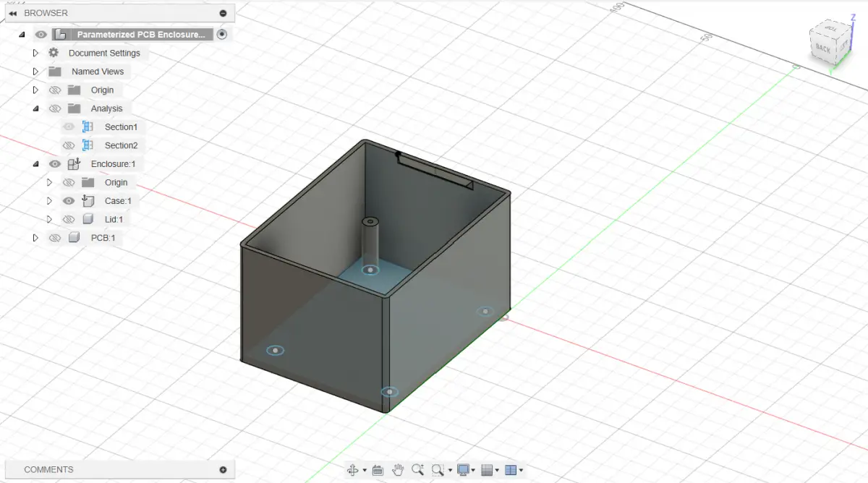Click the Analysis folder icon
868x483 pixels.
[74, 108]
